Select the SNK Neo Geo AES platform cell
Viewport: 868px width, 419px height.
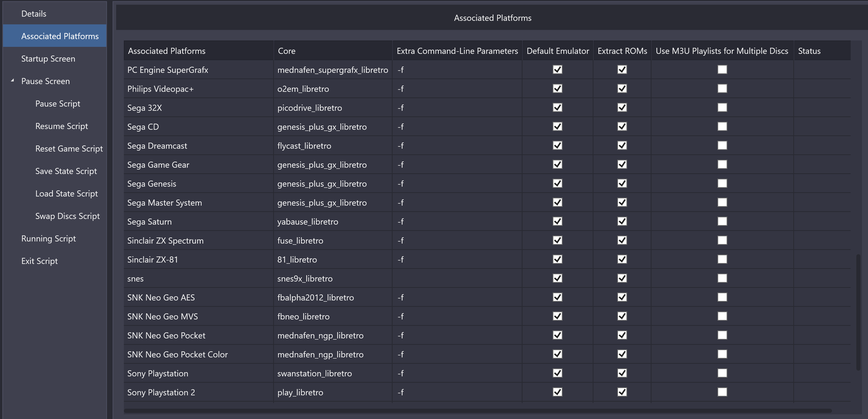[199, 297]
